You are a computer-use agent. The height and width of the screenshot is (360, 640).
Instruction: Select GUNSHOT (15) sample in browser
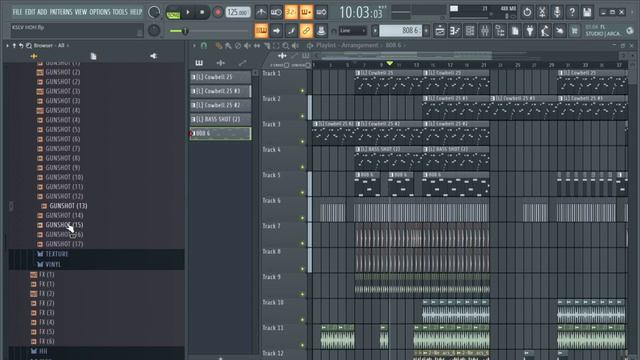[64, 225]
